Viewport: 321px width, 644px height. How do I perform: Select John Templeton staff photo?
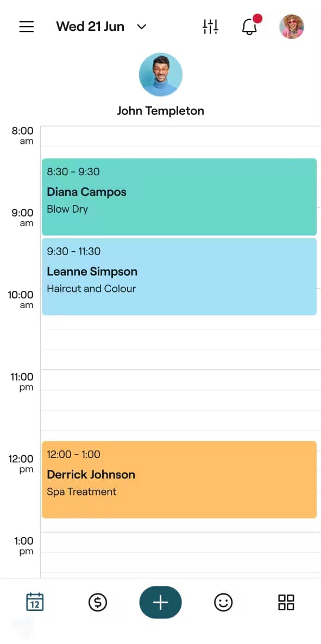pos(160,75)
